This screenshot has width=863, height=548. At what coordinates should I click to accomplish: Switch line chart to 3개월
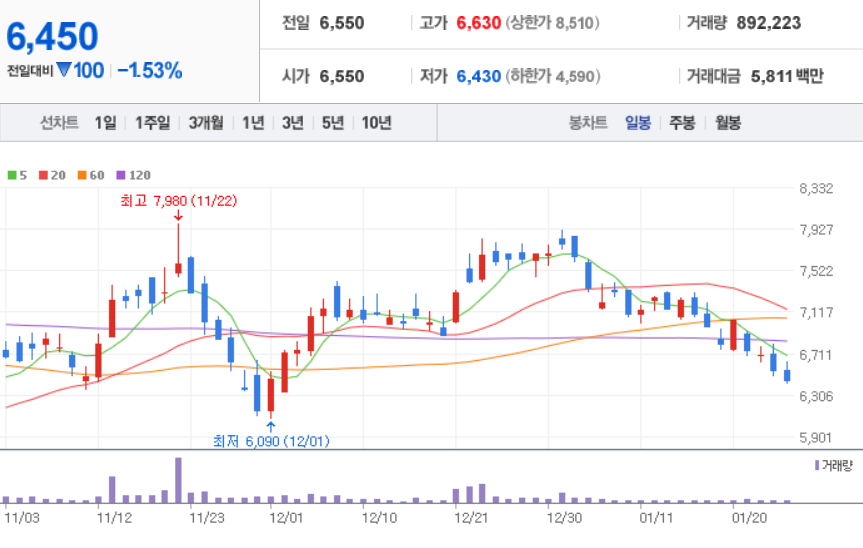point(206,122)
